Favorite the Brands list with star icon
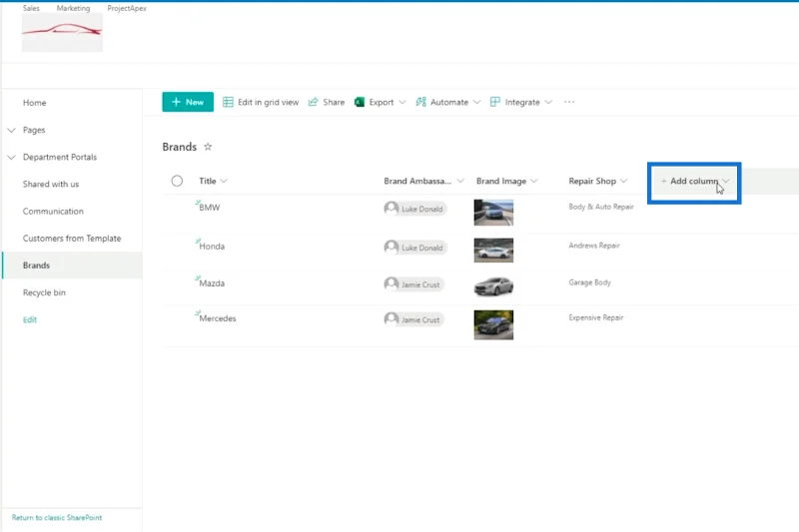The width and height of the screenshot is (799, 532). click(208, 147)
